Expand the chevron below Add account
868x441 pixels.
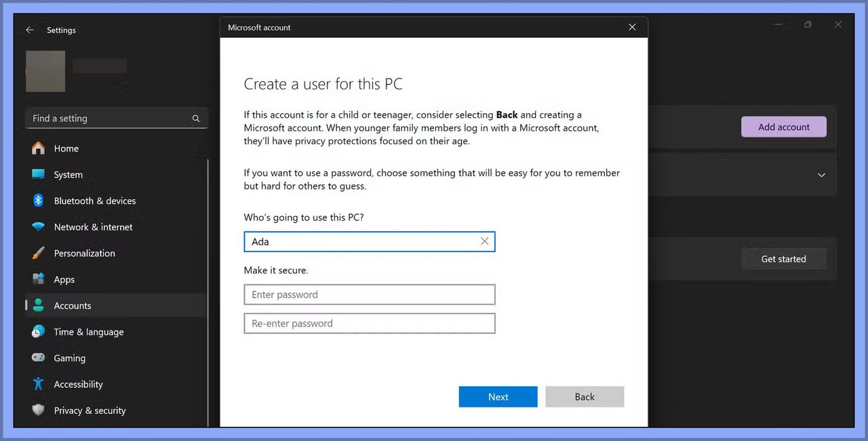click(821, 175)
